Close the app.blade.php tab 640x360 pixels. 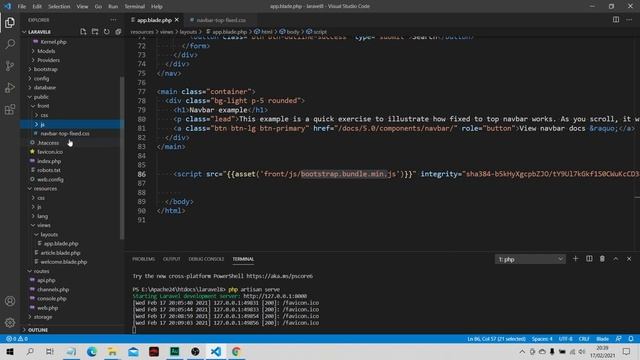tap(177, 20)
